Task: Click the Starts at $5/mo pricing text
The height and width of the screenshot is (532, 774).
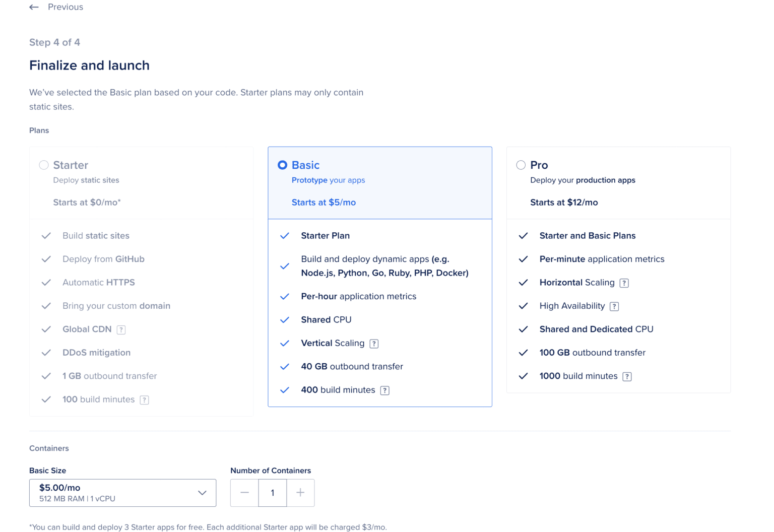Action: coord(324,202)
